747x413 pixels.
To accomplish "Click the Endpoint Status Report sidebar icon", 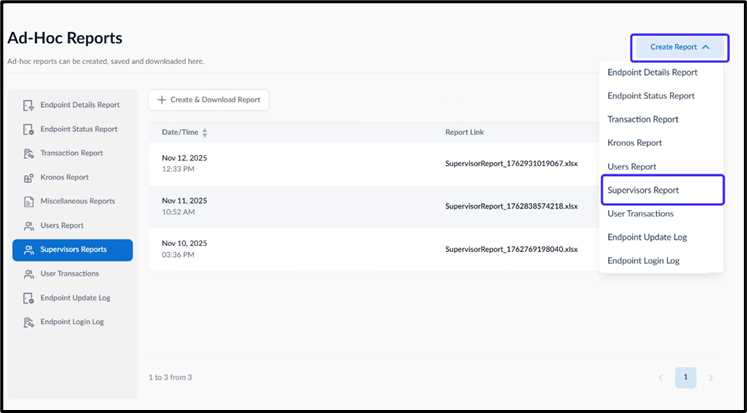I will [x=29, y=129].
